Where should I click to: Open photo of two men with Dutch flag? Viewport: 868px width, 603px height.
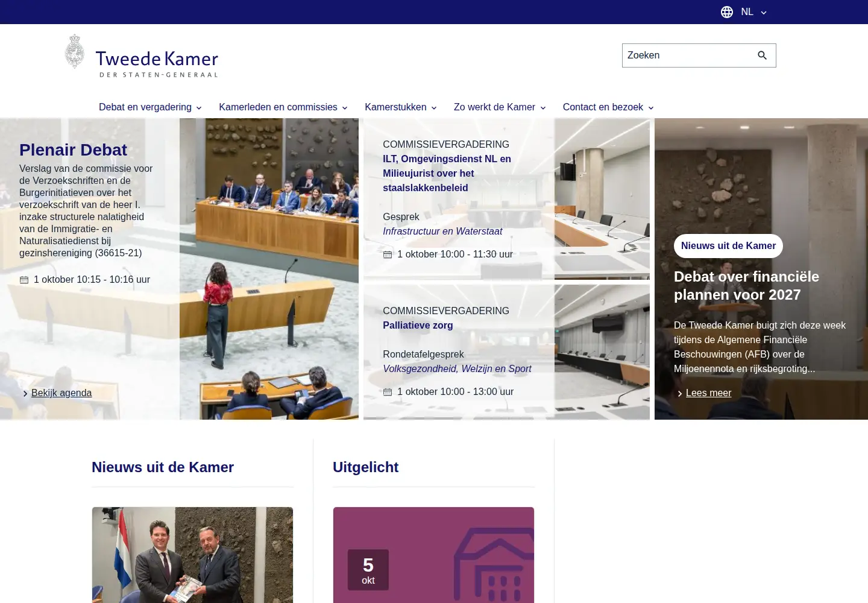click(192, 555)
